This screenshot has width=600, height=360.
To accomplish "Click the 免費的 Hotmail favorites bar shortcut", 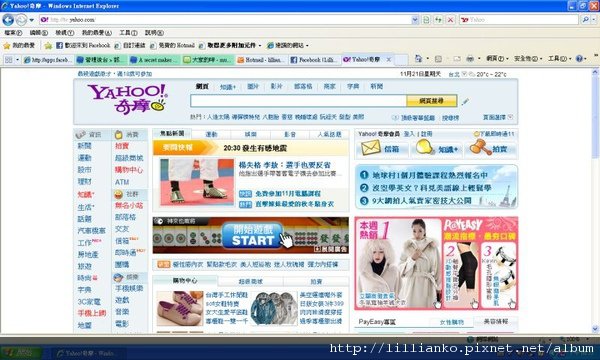I will pos(172,46).
